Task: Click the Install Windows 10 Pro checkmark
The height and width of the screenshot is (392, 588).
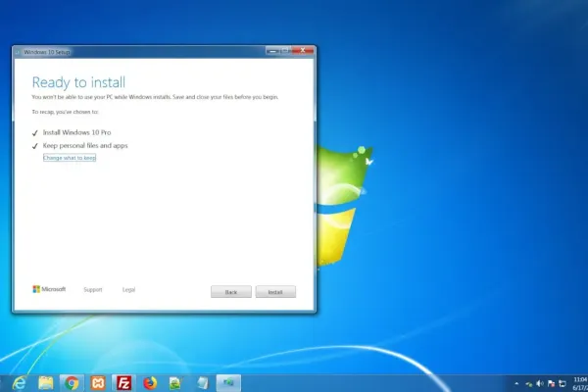Action: point(35,133)
